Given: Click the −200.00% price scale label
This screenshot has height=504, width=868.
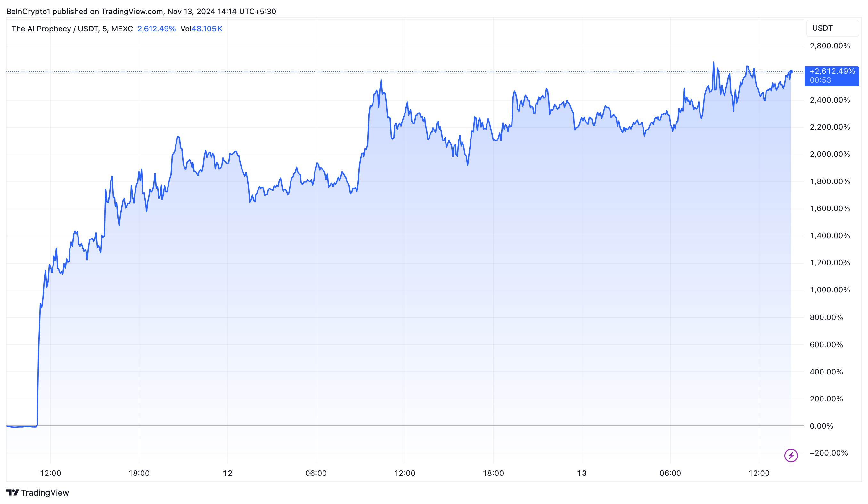Looking at the screenshot, I should tap(828, 453).
